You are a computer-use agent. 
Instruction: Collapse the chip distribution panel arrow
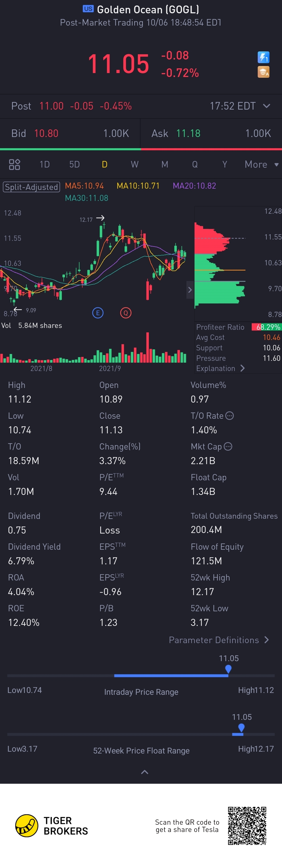click(x=190, y=290)
